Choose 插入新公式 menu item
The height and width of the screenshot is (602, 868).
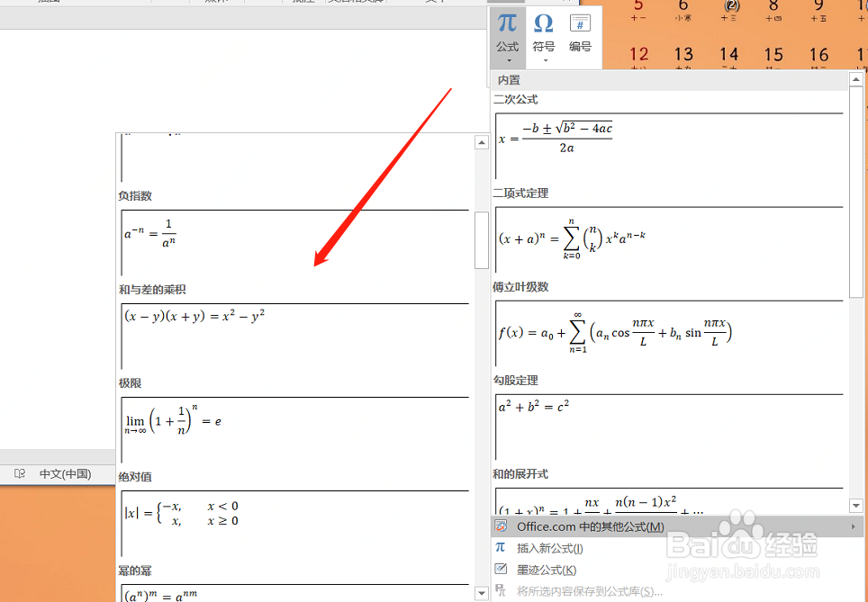click(676, 548)
